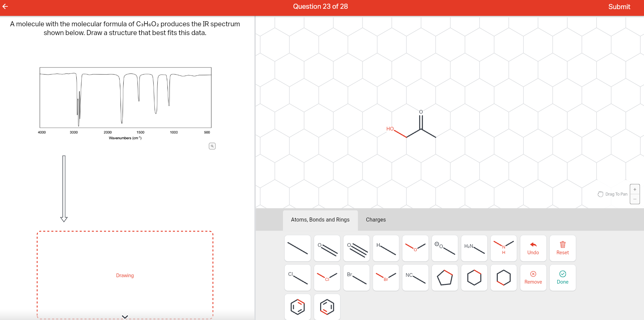The width and height of the screenshot is (644, 320).
Task: Select the negatively charged O tool
Action: [x=444, y=248]
